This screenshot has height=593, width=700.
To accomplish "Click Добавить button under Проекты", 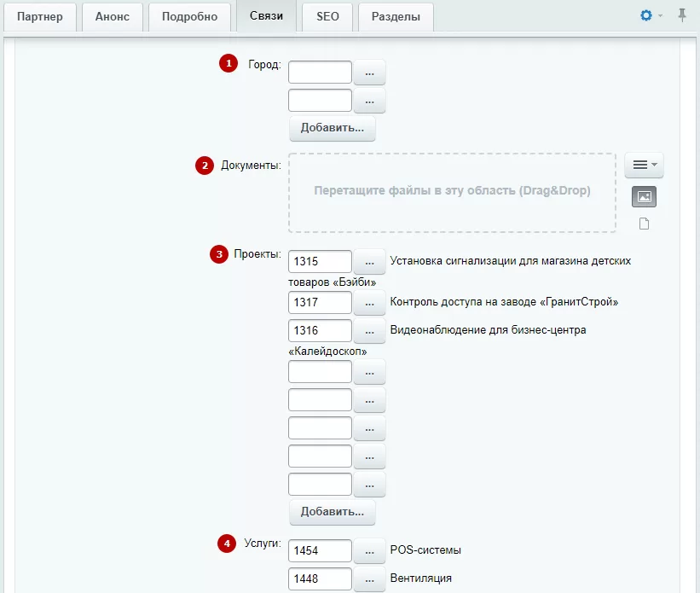I will [x=333, y=512].
